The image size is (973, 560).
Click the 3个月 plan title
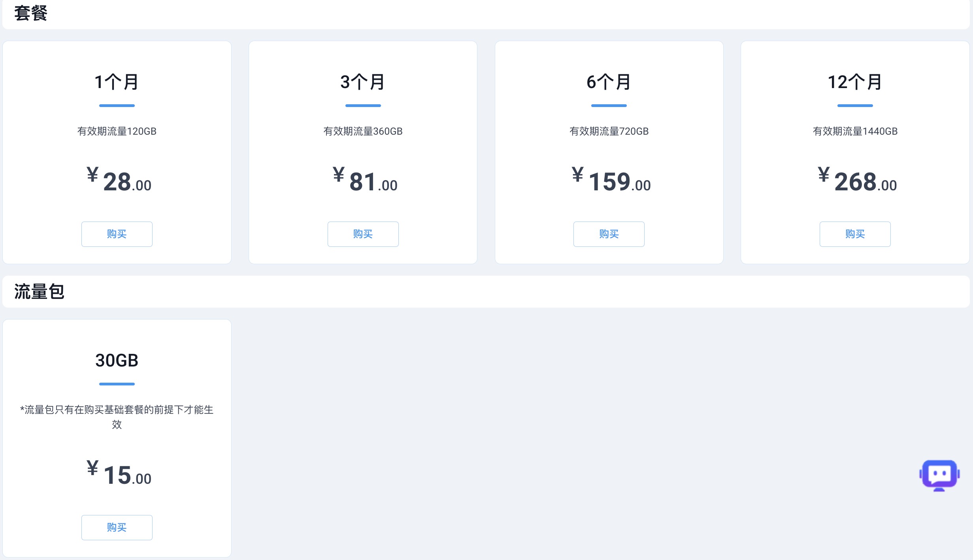363,82
